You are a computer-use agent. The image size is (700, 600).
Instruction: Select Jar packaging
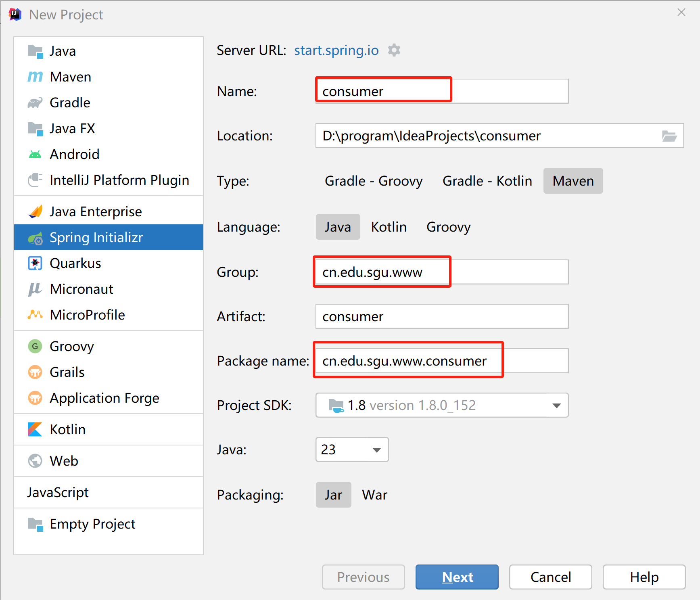point(333,495)
